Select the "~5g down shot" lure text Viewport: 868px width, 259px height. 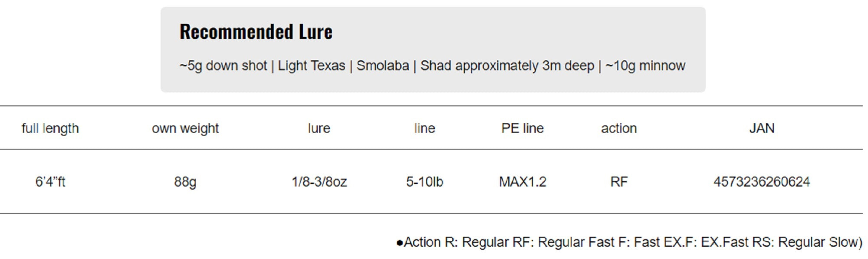tap(223, 66)
